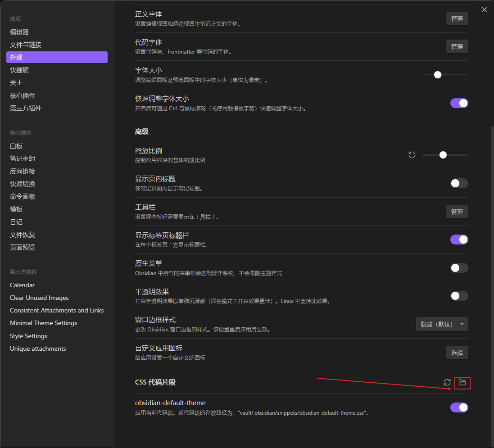
Task: Disable quick font size adjustment toggle
Action: pos(459,103)
